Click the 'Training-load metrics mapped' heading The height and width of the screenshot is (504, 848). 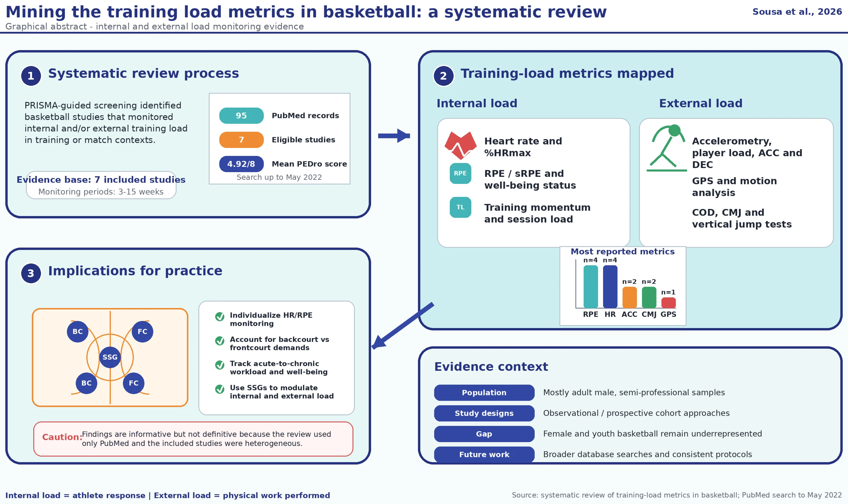click(567, 73)
